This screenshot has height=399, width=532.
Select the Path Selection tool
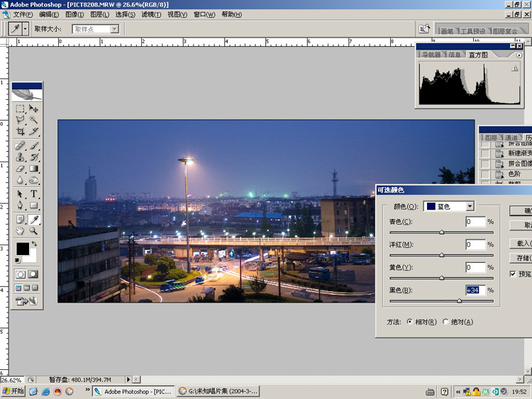coord(20,194)
